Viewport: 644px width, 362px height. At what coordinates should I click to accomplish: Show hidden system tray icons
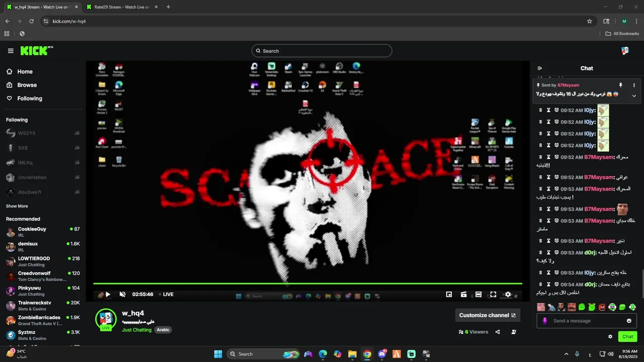(x=566, y=354)
